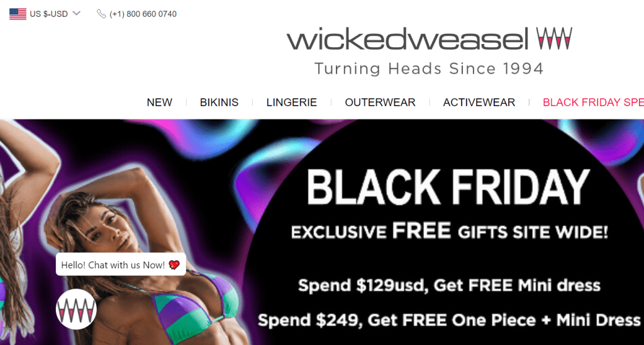Viewport: 644px width, 345px height.
Task: Open the OUTERWEAR menu
Action: tap(380, 102)
